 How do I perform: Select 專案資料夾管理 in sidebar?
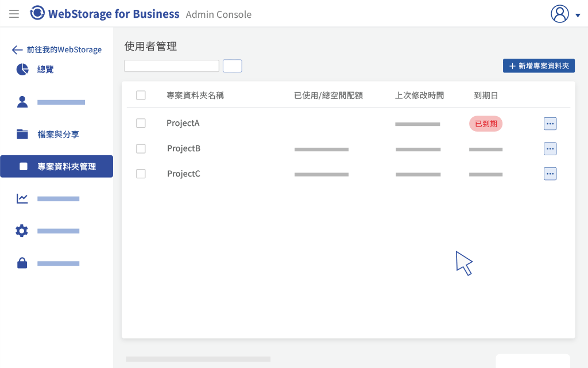(56, 166)
